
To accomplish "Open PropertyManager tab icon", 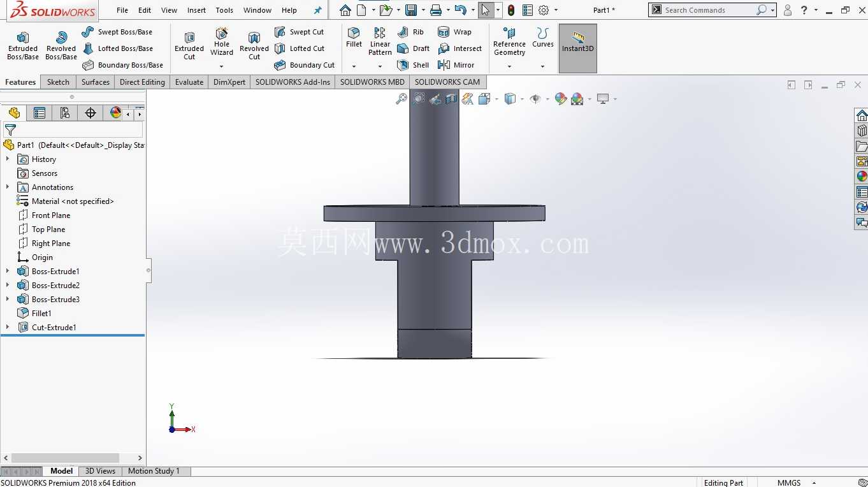I will click(x=40, y=113).
